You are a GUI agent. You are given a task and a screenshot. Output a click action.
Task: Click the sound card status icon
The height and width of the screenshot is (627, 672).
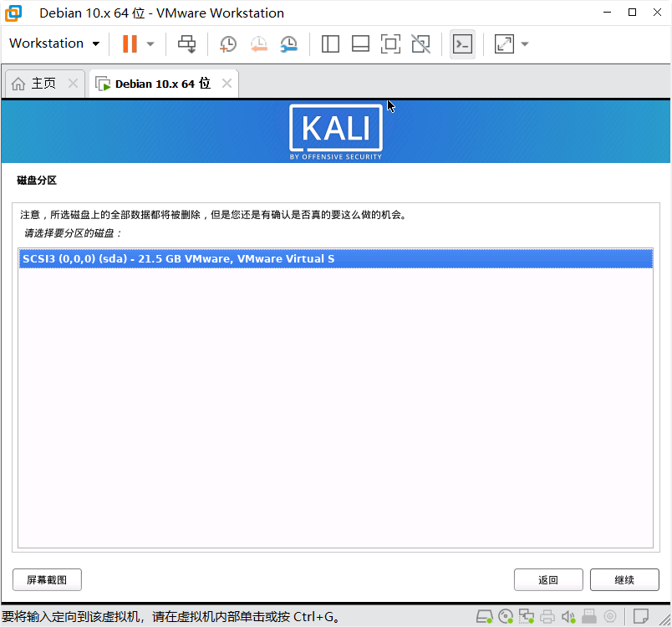coord(568,617)
